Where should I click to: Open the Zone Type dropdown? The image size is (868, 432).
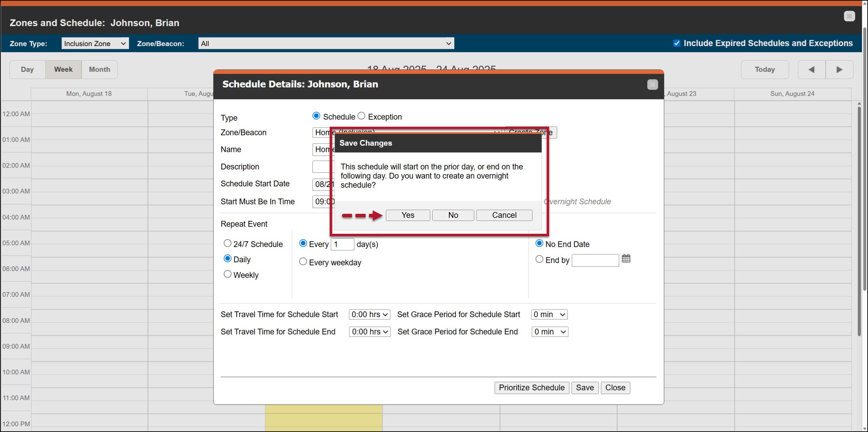click(95, 43)
